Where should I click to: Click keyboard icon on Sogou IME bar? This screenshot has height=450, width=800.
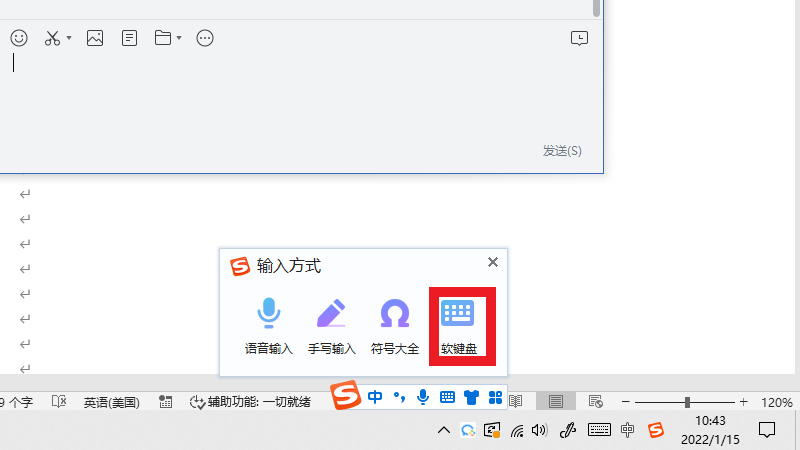click(x=447, y=397)
